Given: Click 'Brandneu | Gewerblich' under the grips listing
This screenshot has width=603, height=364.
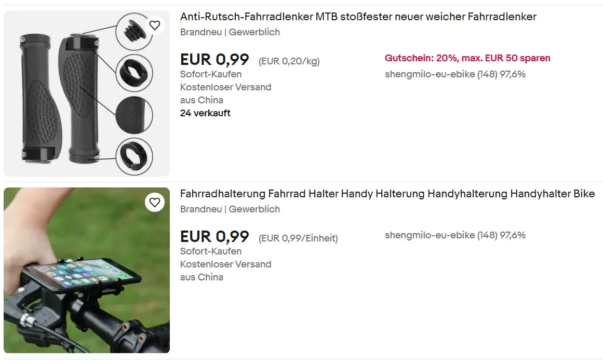Looking at the screenshot, I should (x=230, y=32).
